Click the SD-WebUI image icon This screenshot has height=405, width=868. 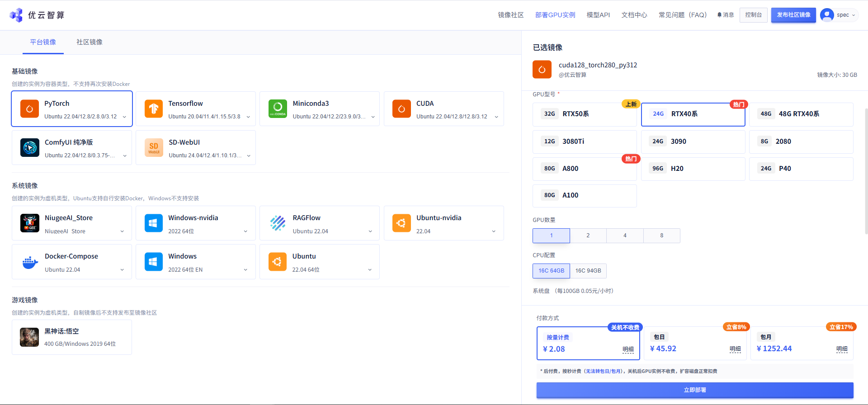[x=154, y=147]
